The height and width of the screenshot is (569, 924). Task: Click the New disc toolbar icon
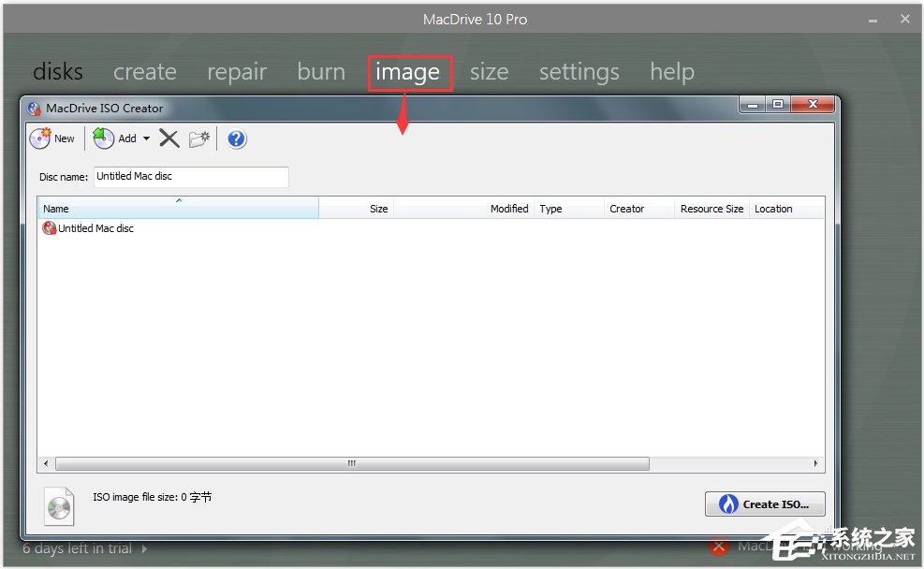coord(40,139)
